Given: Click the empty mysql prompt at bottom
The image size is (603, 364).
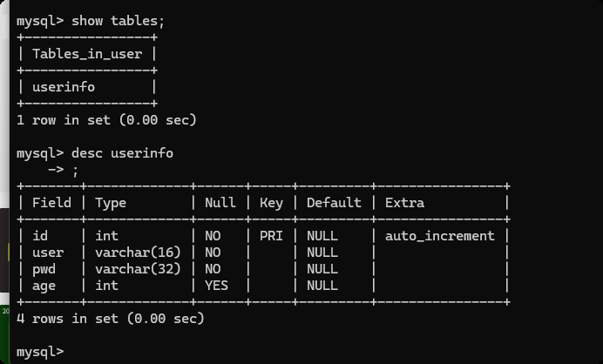Looking at the screenshot, I should click(40, 352).
